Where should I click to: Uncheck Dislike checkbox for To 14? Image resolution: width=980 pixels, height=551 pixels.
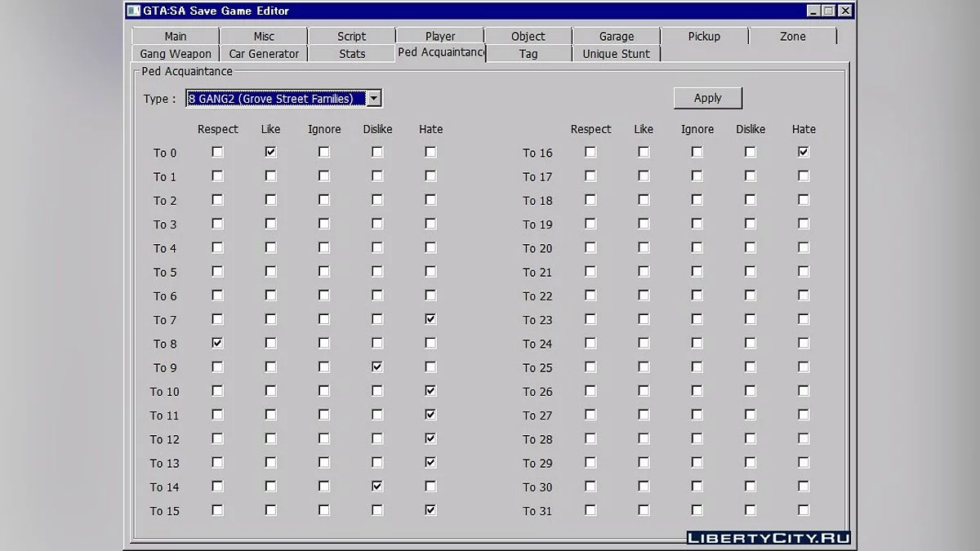point(377,487)
